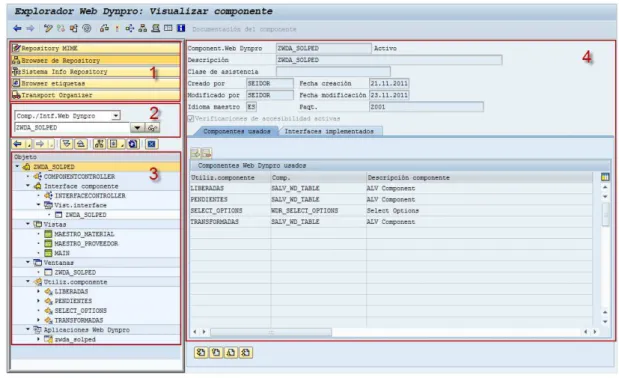Click the back arrow in the object list toolbar
This screenshot has width=619, height=378.
coord(17,144)
